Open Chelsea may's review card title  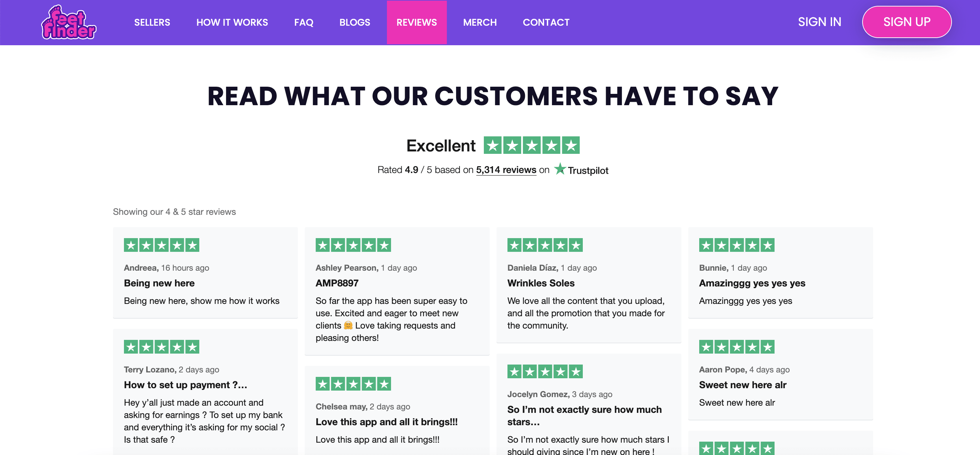[x=387, y=422]
